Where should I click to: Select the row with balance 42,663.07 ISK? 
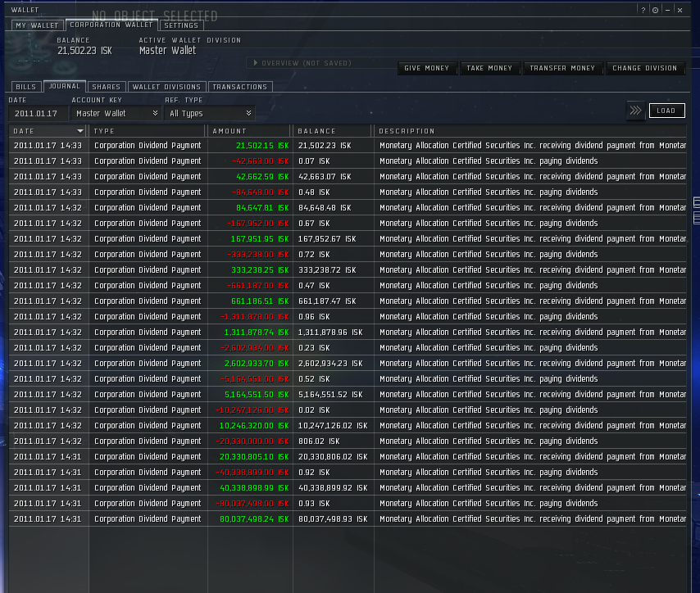348,177
